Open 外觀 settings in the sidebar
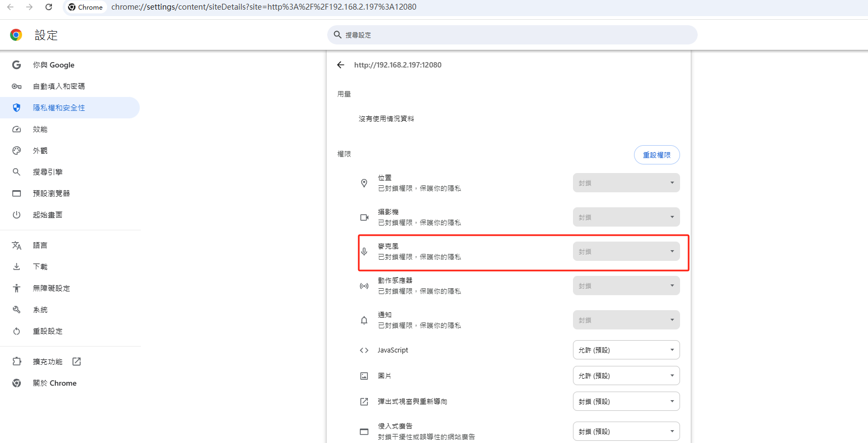The height and width of the screenshot is (443, 868). (x=40, y=151)
